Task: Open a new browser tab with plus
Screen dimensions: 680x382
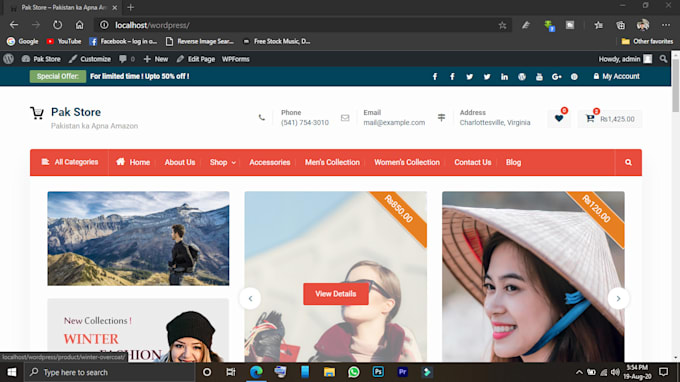Action: click(130, 7)
